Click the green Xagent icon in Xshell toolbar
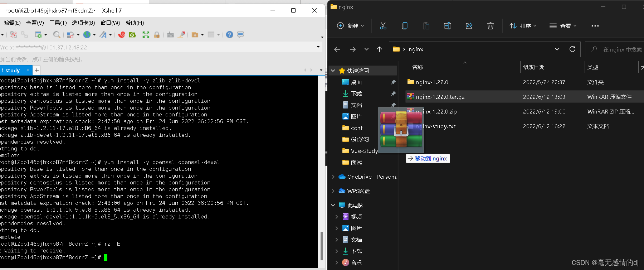The width and height of the screenshot is (644, 270). pyautogui.click(x=132, y=35)
